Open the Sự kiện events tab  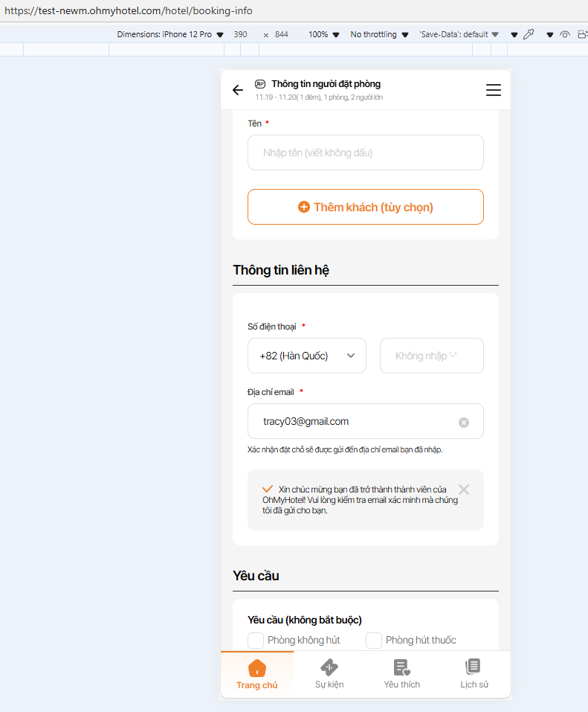(x=329, y=674)
